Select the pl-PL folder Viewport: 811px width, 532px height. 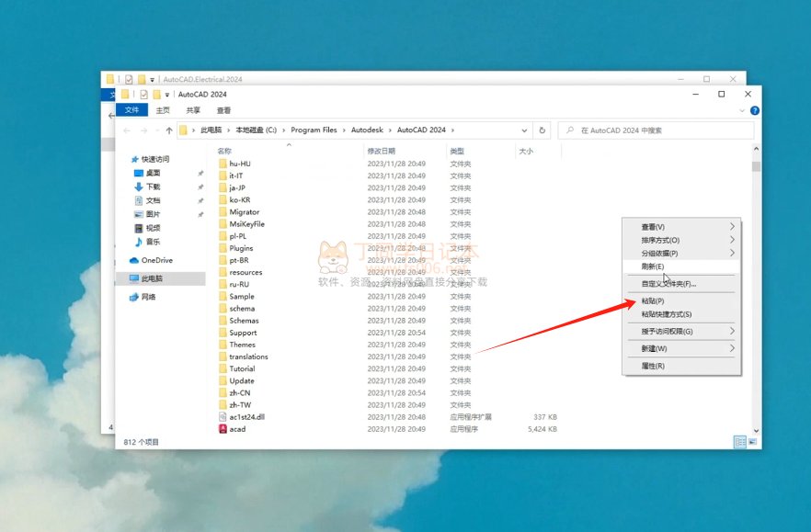(x=238, y=236)
